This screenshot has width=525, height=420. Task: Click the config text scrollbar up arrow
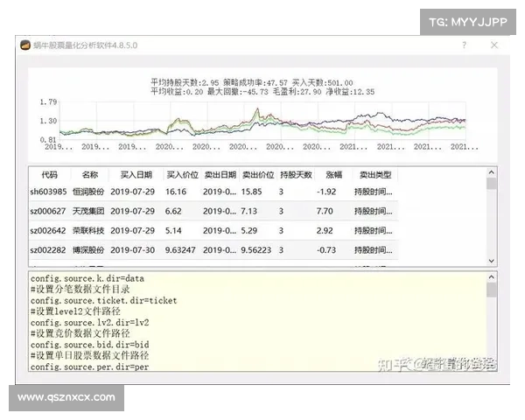point(491,277)
